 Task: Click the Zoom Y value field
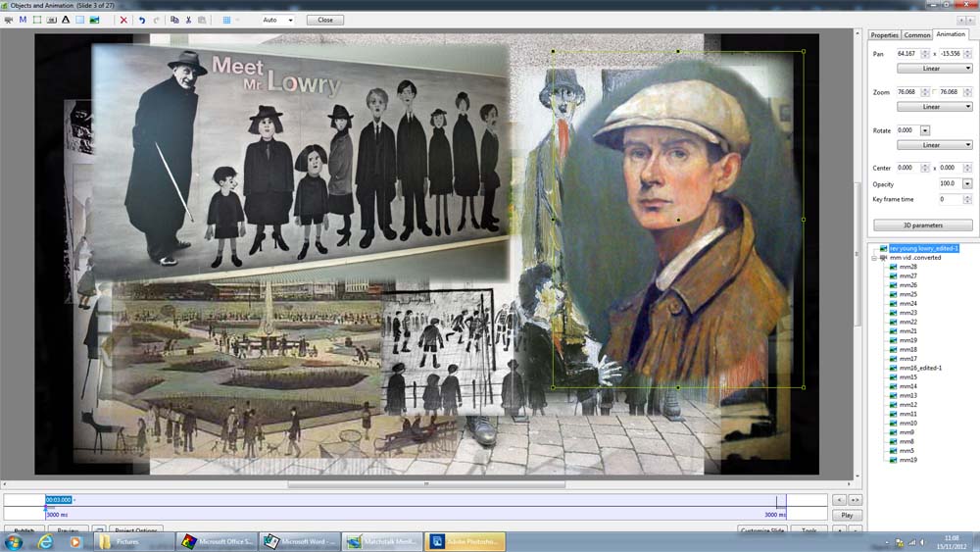(952, 92)
